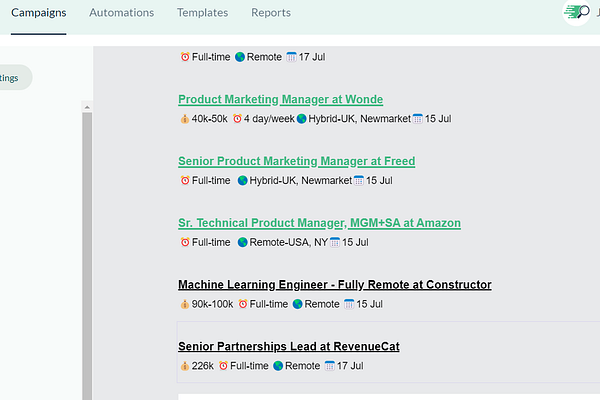600x400 pixels.
Task: Click globe icon in Constructor job row
Action: tap(297, 304)
